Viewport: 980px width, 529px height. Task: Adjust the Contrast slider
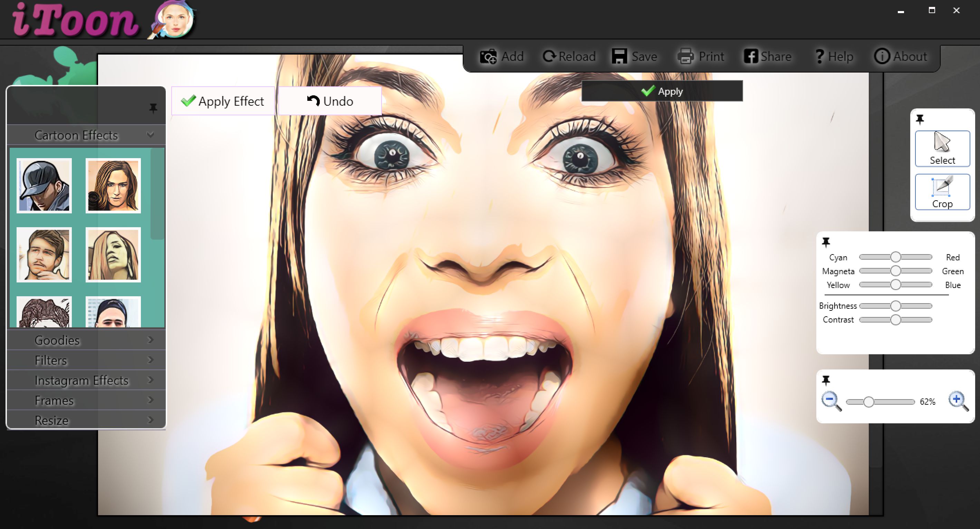(895, 319)
